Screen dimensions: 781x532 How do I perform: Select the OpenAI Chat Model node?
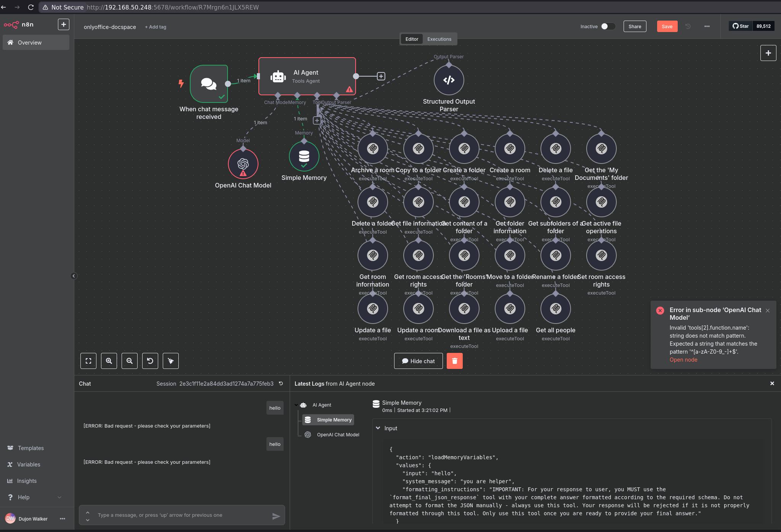click(x=243, y=164)
